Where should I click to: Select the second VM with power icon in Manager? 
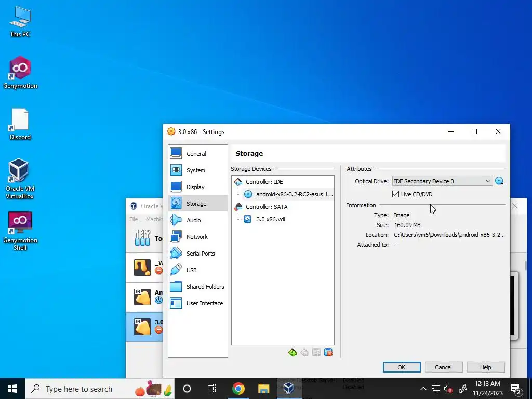pos(144,297)
